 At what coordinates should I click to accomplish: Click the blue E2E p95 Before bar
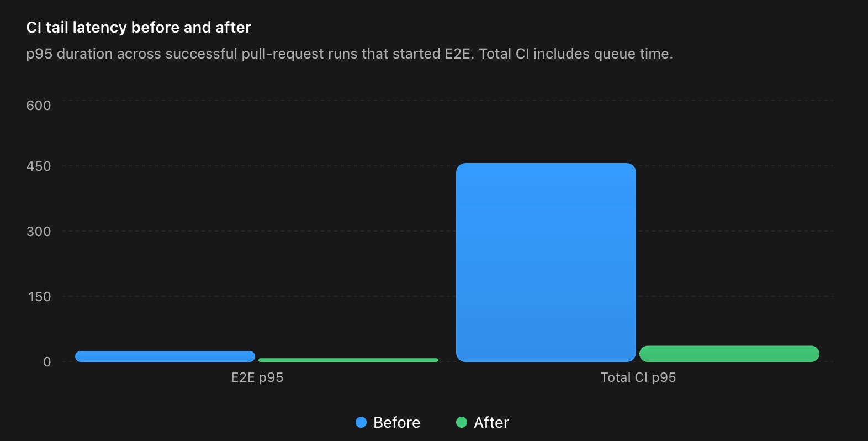[x=165, y=356]
